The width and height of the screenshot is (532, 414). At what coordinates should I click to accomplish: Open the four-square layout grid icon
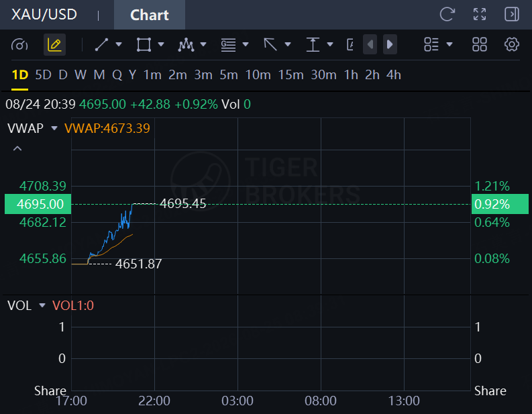point(480,44)
